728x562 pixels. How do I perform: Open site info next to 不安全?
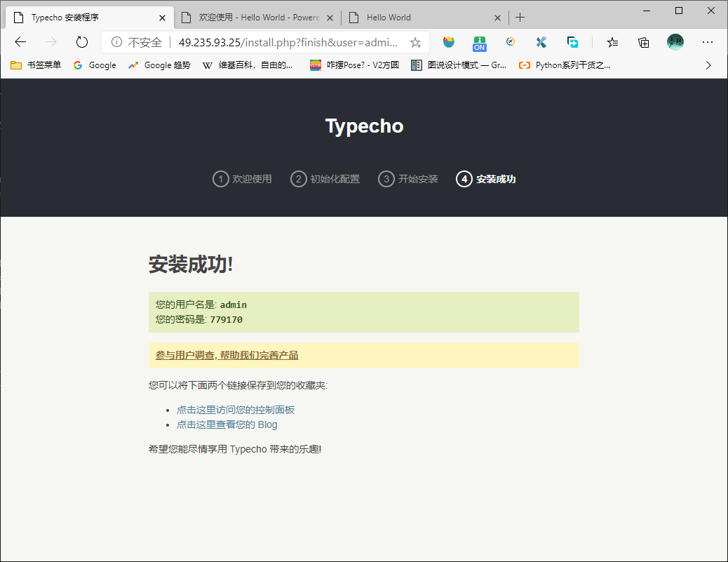point(116,42)
